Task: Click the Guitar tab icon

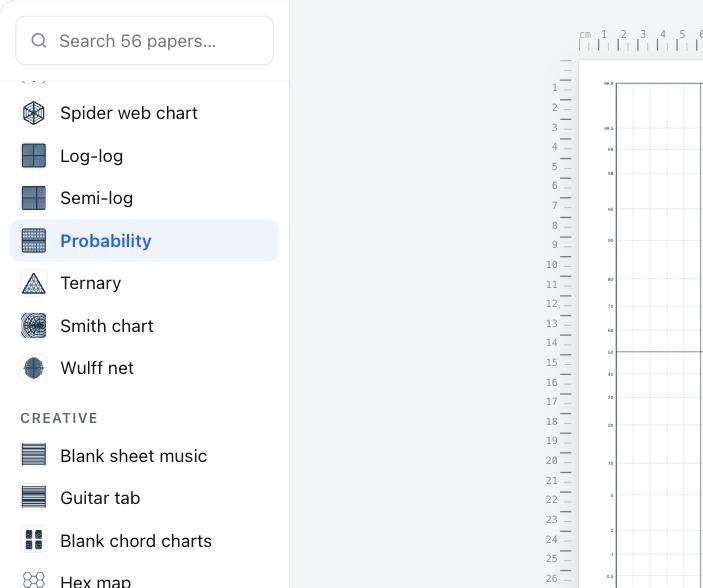Action: [x=34, y=498]
